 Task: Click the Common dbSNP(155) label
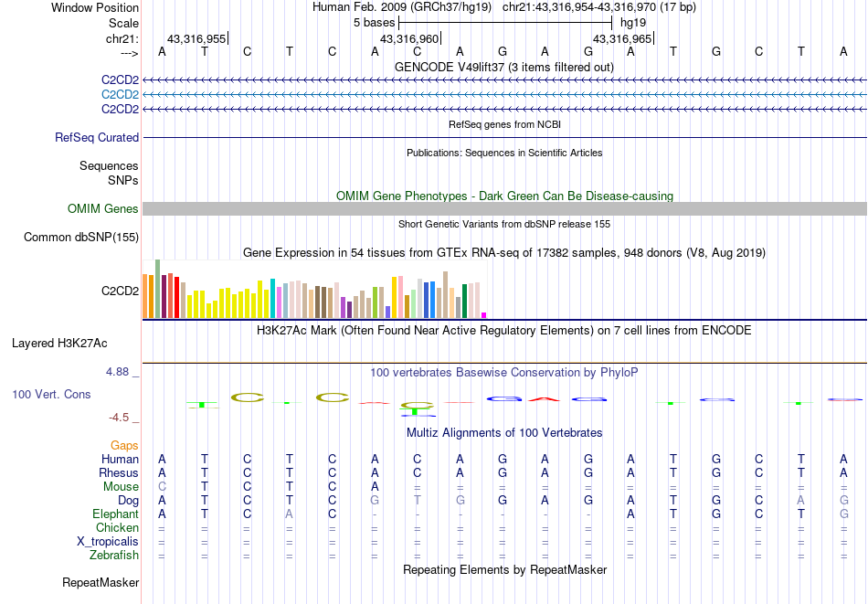point(81,237)
